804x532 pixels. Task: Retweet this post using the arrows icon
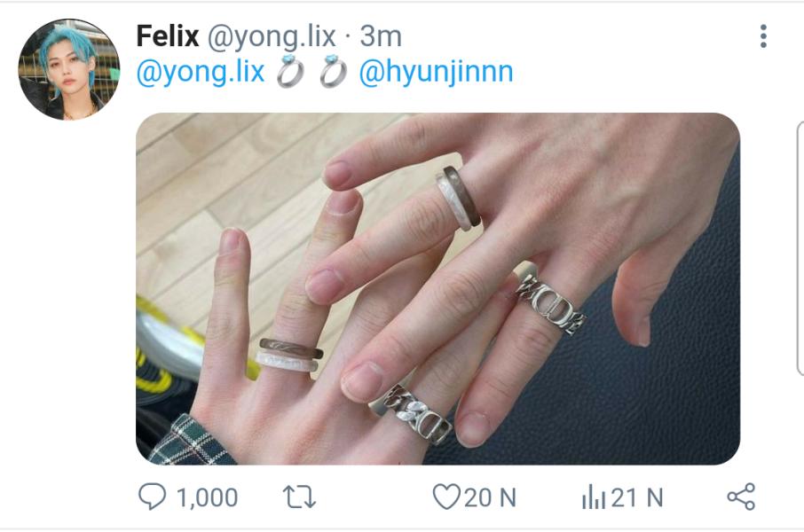tap(299, 497)
